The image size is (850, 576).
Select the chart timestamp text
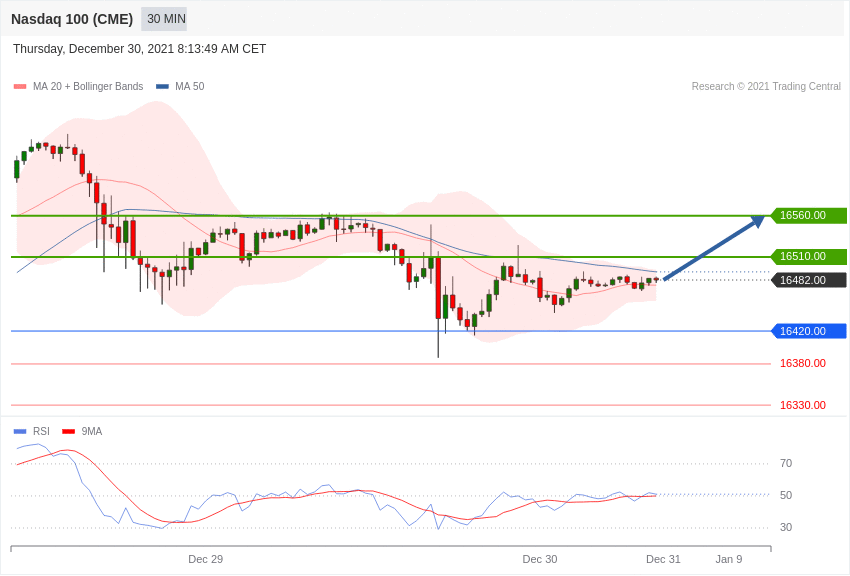click(x=139, y=49)
